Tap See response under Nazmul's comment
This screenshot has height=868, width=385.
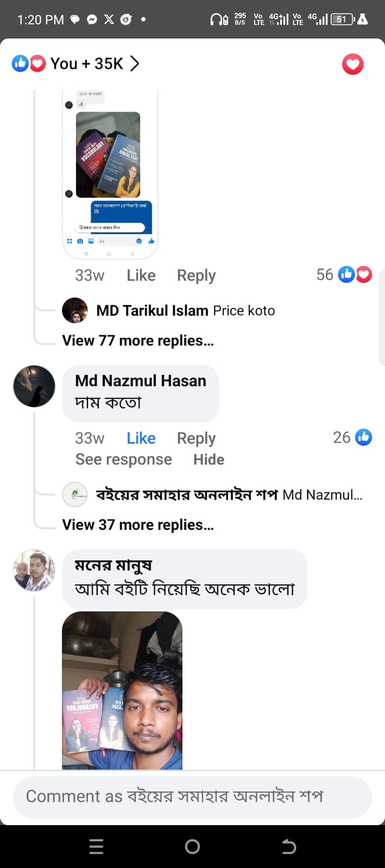coord(123,459)
